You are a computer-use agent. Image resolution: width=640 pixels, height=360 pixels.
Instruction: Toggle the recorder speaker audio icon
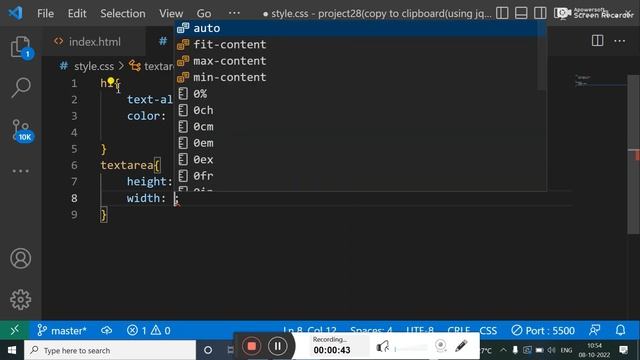(x=382, y=347)
